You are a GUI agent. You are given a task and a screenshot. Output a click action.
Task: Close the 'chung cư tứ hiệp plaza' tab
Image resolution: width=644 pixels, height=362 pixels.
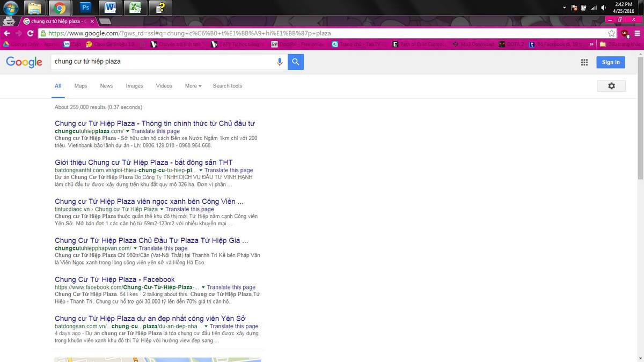coord(92,21)
